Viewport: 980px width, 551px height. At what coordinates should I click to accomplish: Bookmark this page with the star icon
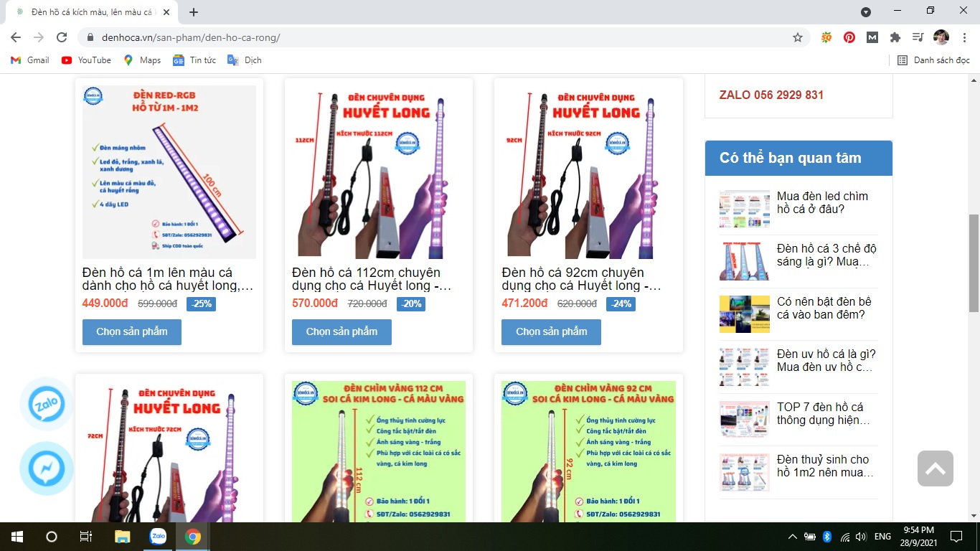pyautogui.click(x=797, y=37)
